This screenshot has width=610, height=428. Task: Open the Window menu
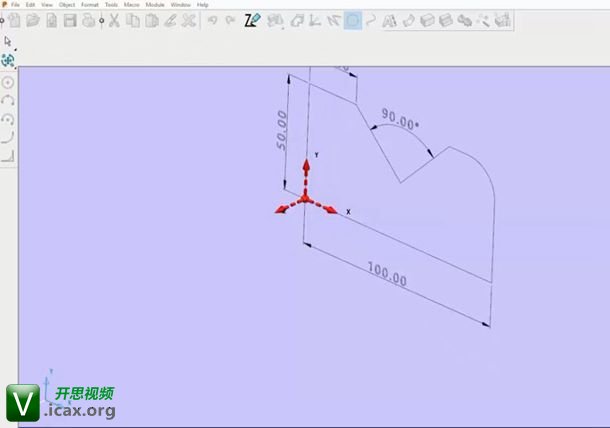(x=181, y=5)
